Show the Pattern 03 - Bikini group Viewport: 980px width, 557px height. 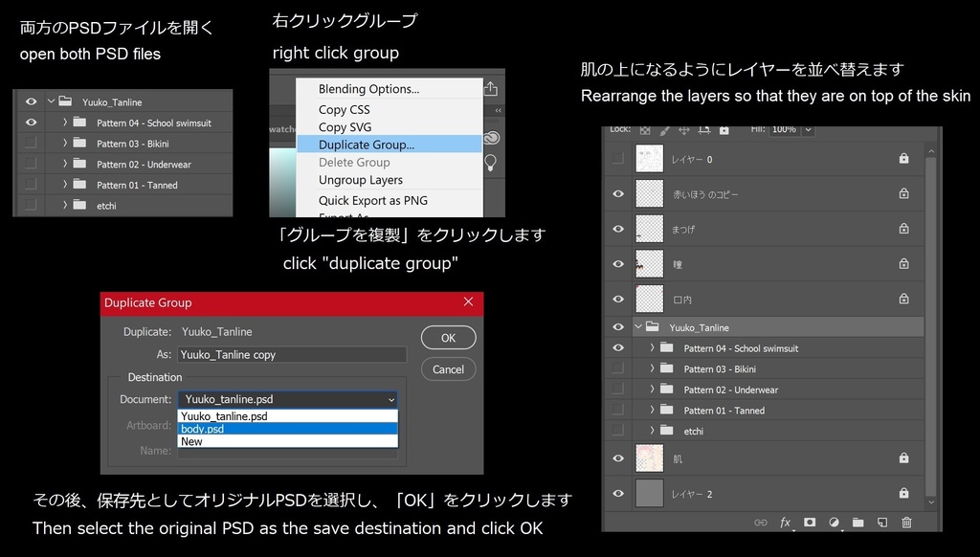point(618,368)
